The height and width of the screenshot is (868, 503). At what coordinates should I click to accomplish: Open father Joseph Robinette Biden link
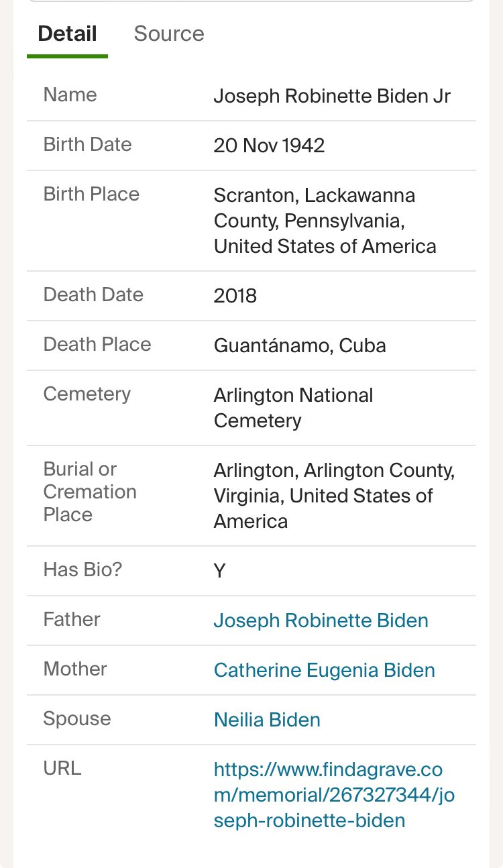pyautogui.click(x=321, y=620)
